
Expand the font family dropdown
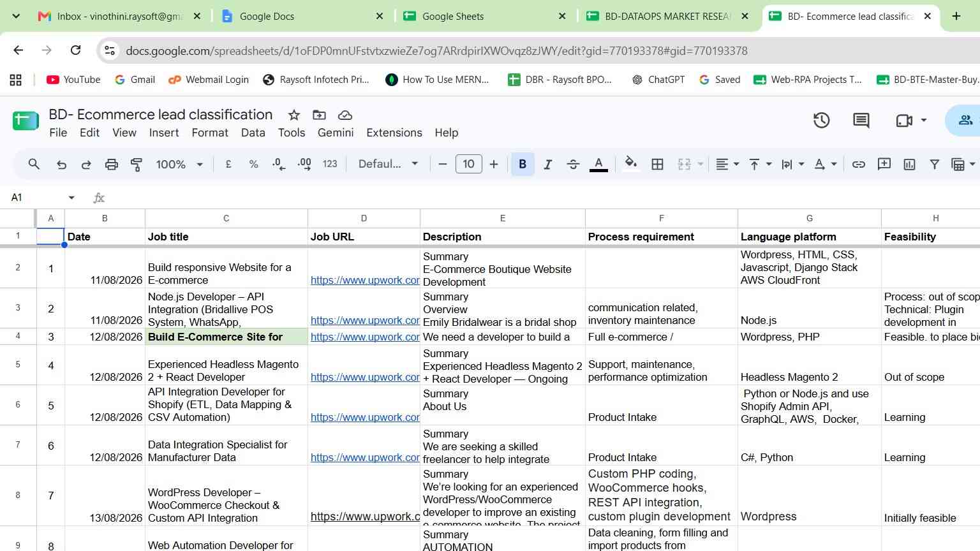tap(388, 165)
